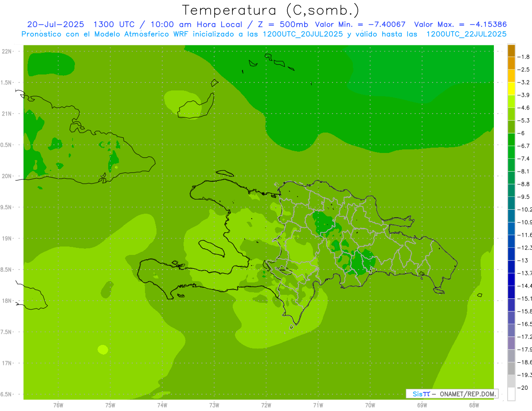
Task: Click the '-3.9' colorbar value
Action: [524, 95]
